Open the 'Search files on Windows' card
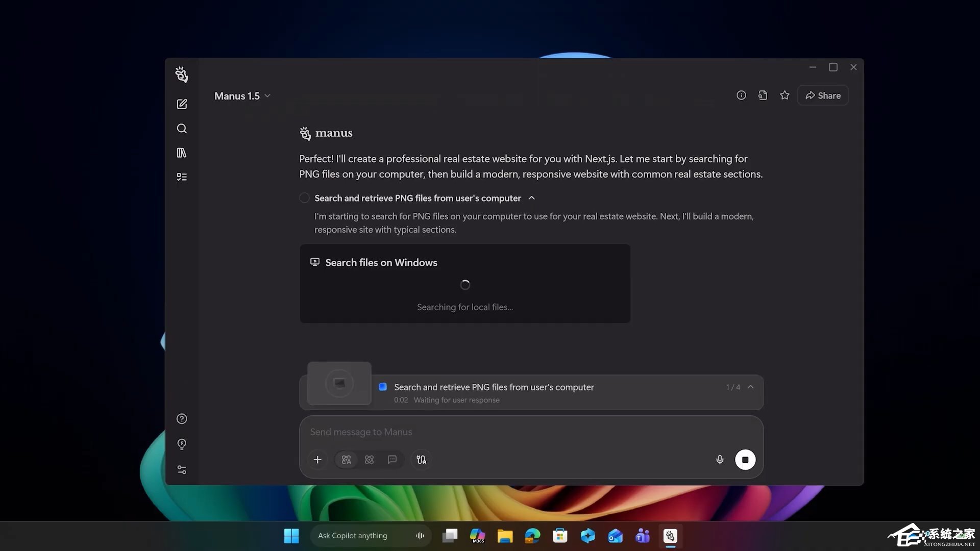Image resolution: width=980 pixels, height=551 pixels. coord(464,283)
